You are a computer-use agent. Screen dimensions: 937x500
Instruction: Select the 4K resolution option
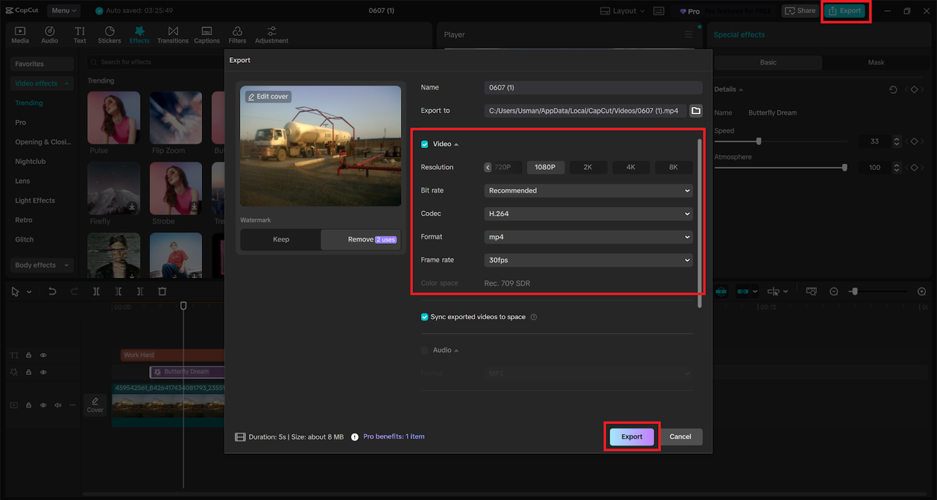(630, 167)
